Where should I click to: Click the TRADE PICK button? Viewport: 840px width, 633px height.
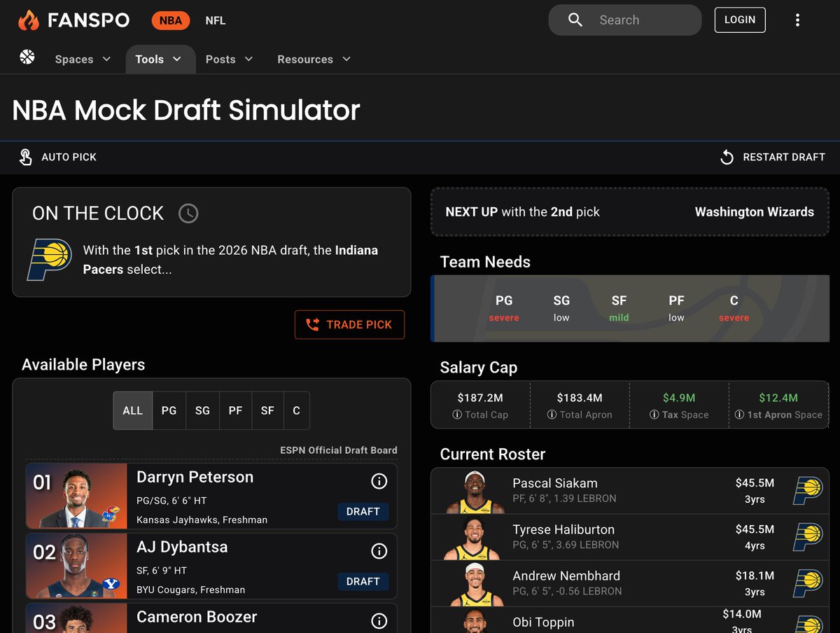(x=349, y=324)
